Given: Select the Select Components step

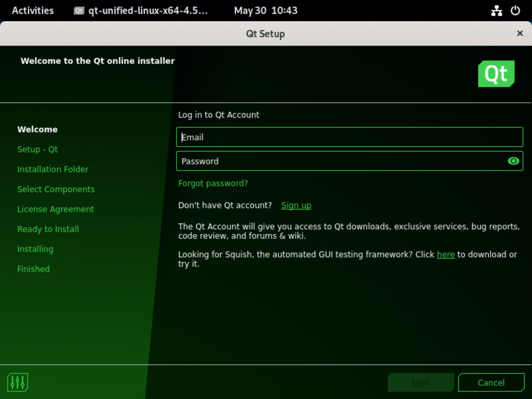Looking at the screenshot, I should pos(56,189).
